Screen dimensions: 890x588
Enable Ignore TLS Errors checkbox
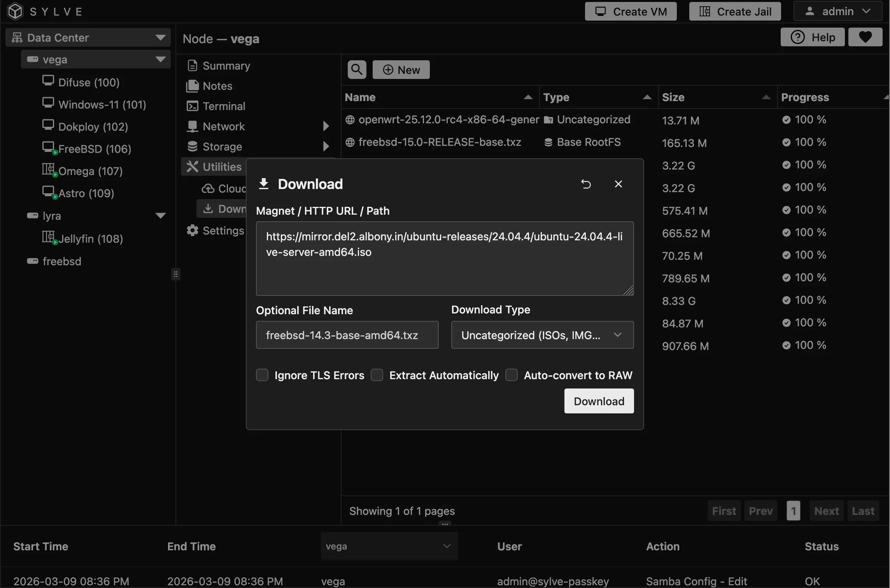click(x=262, y=375)
